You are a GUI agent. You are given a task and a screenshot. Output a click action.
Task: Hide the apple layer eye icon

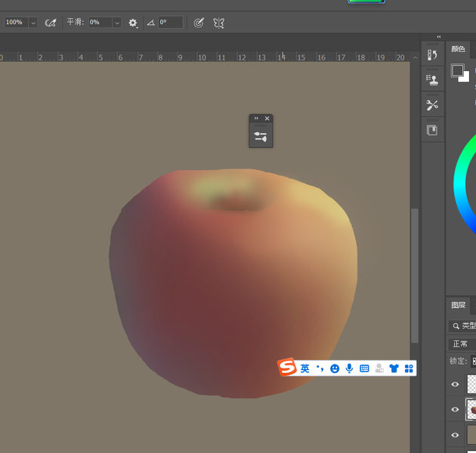point(455,409)
